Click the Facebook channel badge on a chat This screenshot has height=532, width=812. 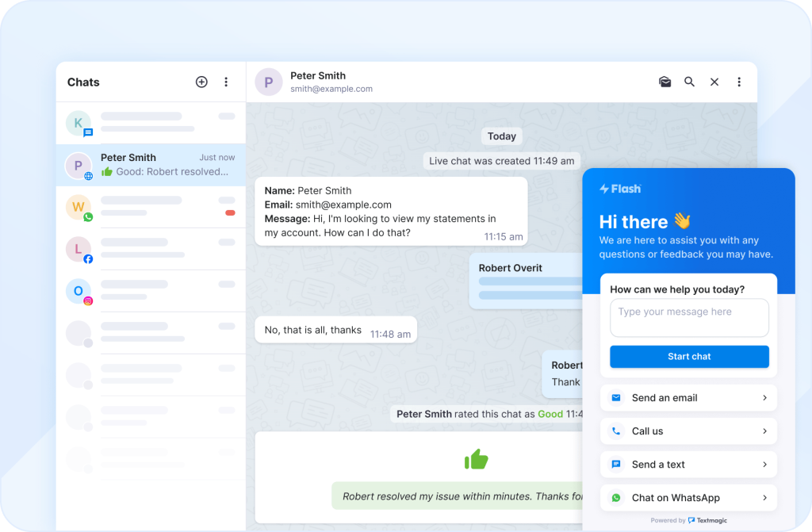pos(87,258)
